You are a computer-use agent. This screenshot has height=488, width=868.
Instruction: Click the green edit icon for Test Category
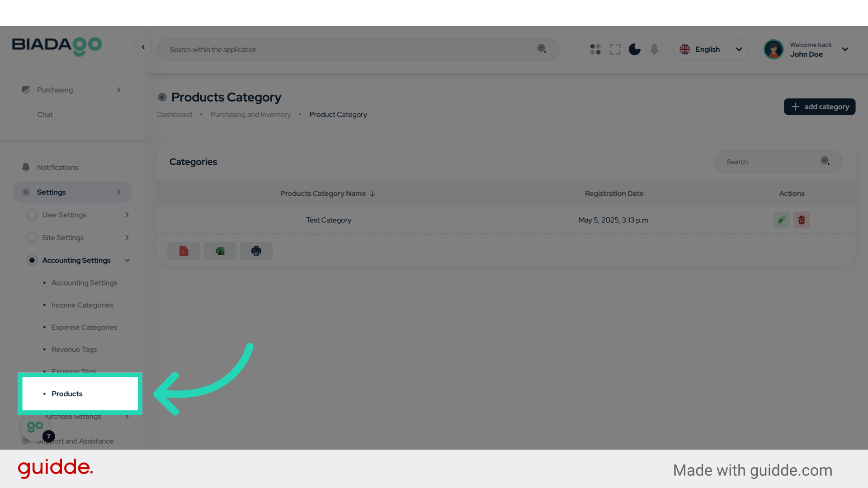click(x=782, y=220)
